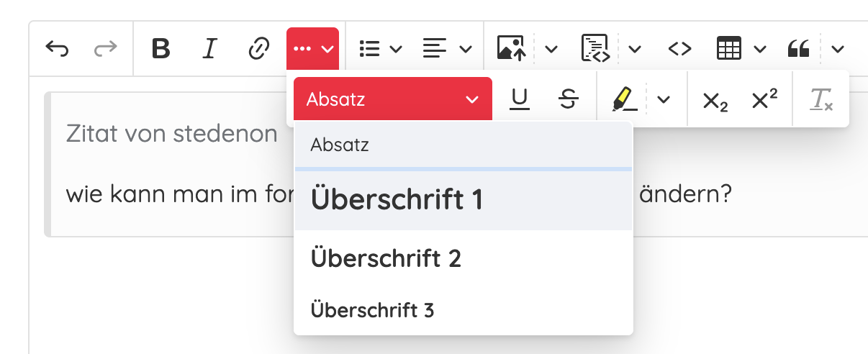Expand the arrow next to block quote
This screenshot has height=354, width=868.
click(x=837, y=49)
